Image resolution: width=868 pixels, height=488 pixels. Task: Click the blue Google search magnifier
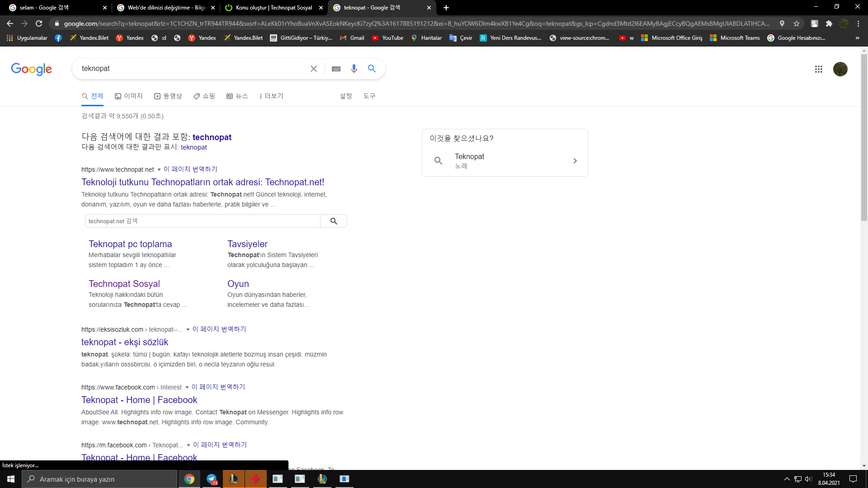point(372,69)
